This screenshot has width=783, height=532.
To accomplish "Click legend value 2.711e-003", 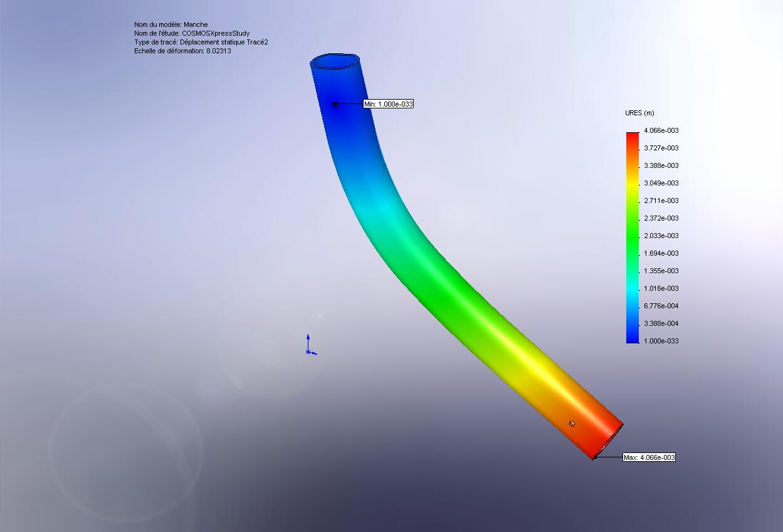I will 661,201.
